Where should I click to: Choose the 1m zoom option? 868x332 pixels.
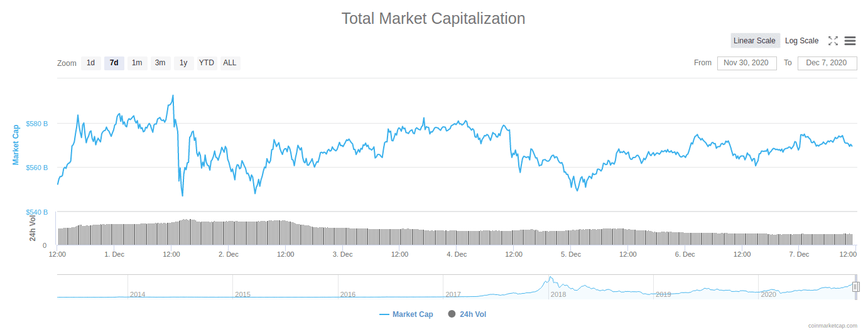(x=137, y=63)
